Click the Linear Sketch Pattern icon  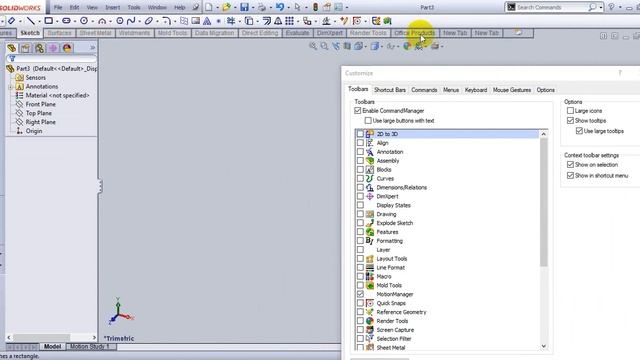click(x=289, y=20)
